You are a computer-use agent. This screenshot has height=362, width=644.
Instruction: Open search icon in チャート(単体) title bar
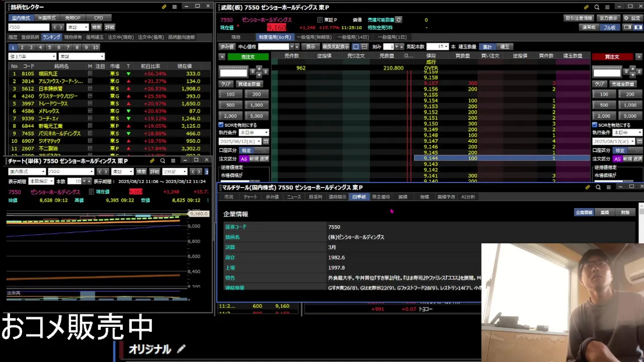(163, 160)
